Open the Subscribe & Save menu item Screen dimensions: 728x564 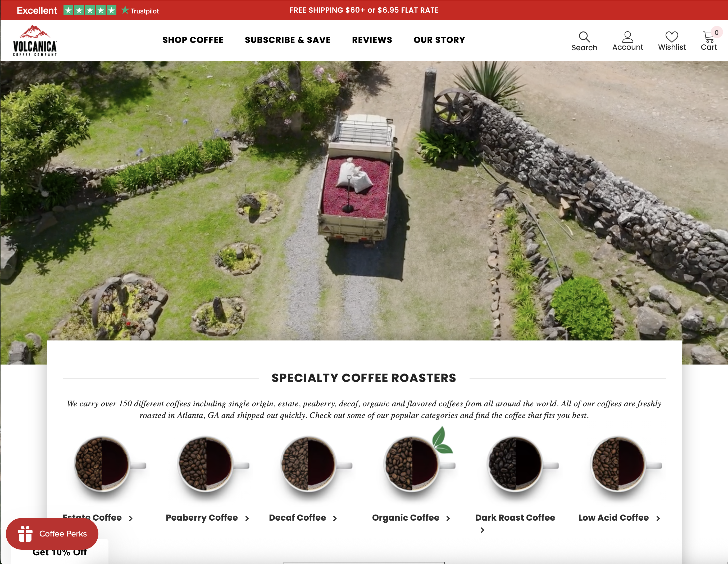(287, 40)
